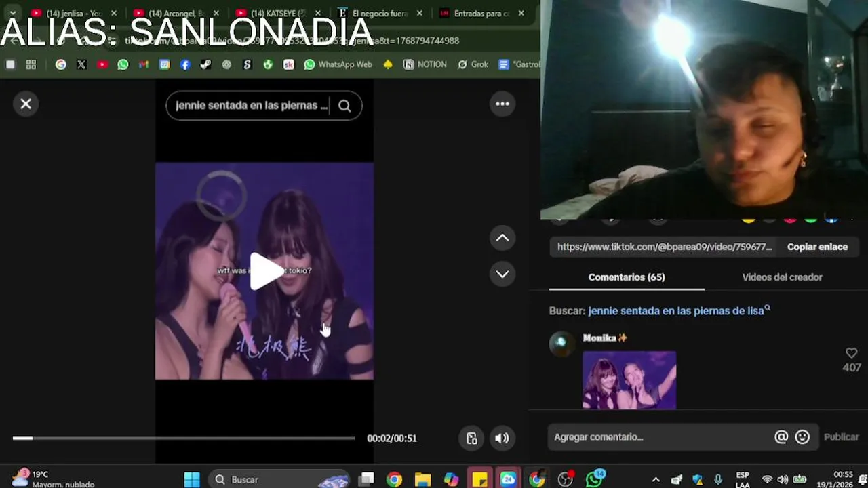Open the Google bookmark icon
The width and height of the screenshot is (868, 488).
[60, 64]
